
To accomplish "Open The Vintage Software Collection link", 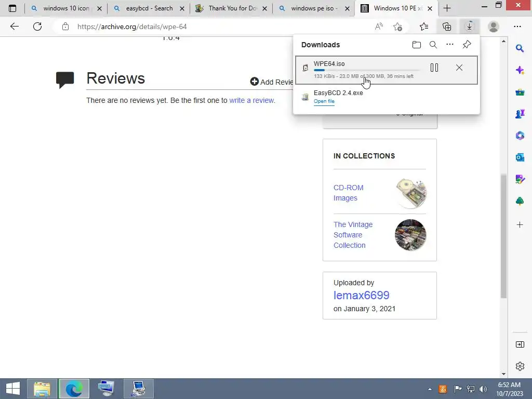I will (353, 235).
